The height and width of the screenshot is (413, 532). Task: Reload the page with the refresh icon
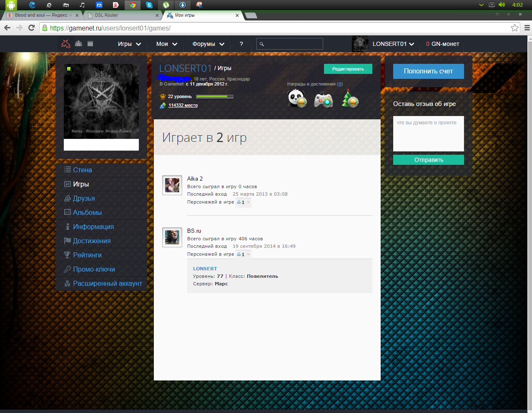point(31,28)
